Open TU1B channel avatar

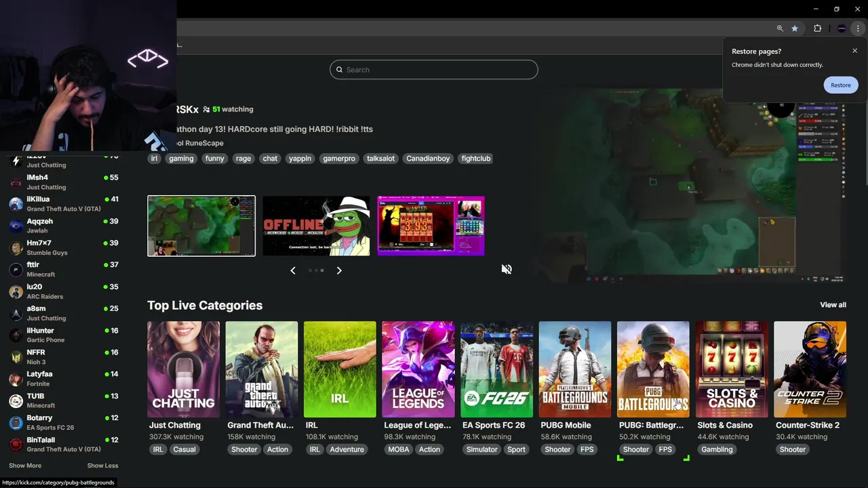[16, 401]
